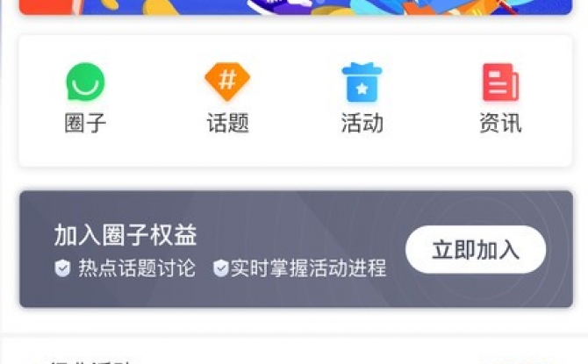Viewport: 588px width, 364px height.
Task: Click the 热点话题讨论 benefit text
Action: pyautogui.click(x=137, y=268)
